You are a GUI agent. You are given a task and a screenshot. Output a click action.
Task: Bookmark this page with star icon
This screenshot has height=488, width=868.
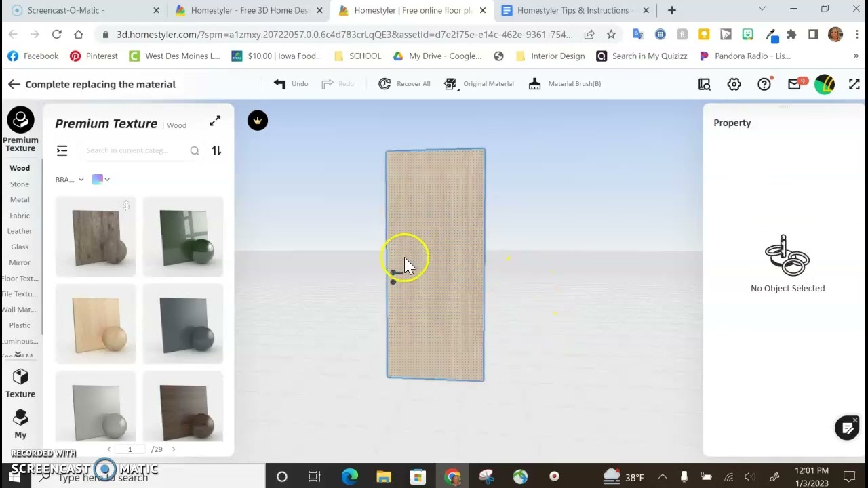pyautogui.click(x=611, y=35)
